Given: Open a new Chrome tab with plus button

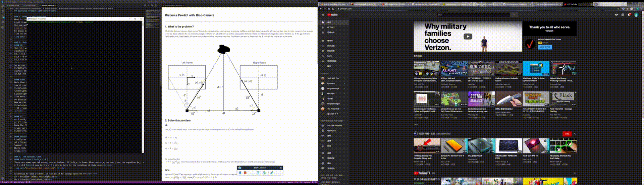Looking at the screenshot, I should tap(596, 4).
